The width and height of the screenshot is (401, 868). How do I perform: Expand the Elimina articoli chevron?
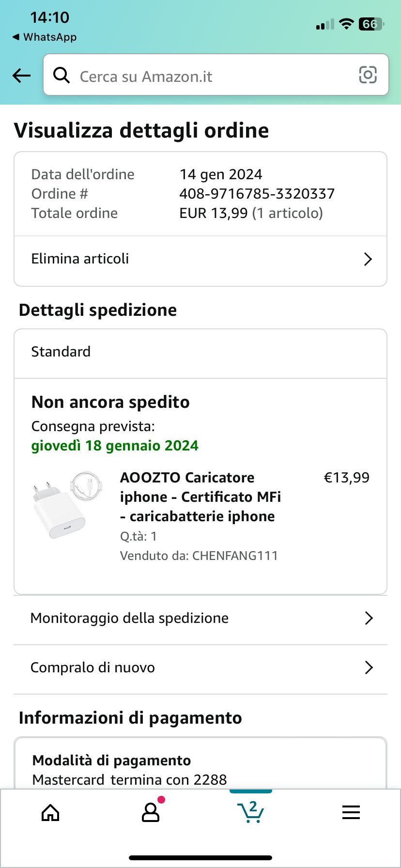click(x=368, y=259)
